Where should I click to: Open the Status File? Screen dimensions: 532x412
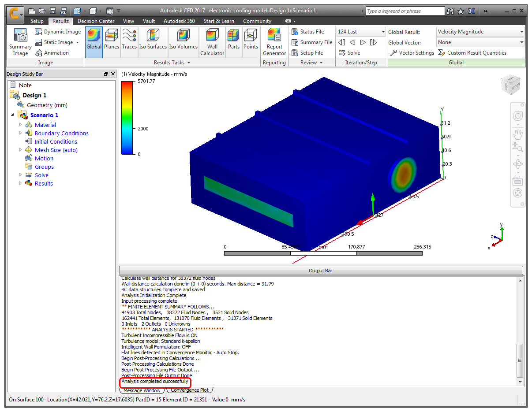click(x=307, y=32)
